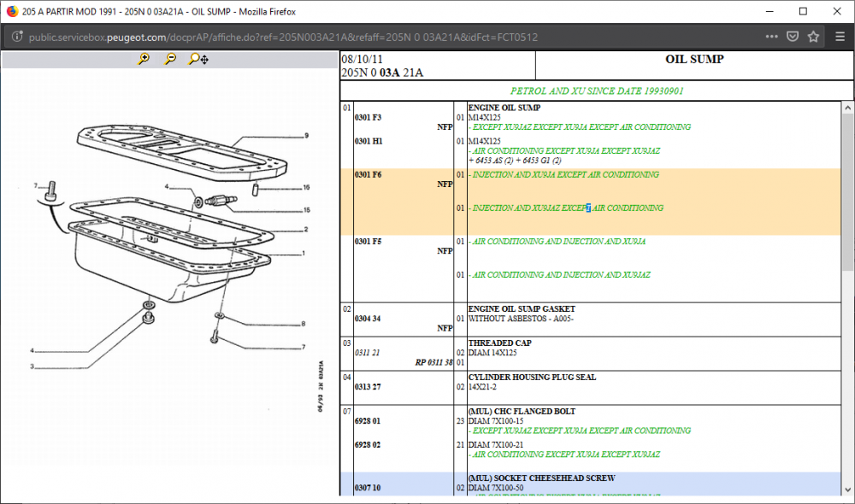
Task: Select gasket part number 0304 34
Action: coord(368,319)
